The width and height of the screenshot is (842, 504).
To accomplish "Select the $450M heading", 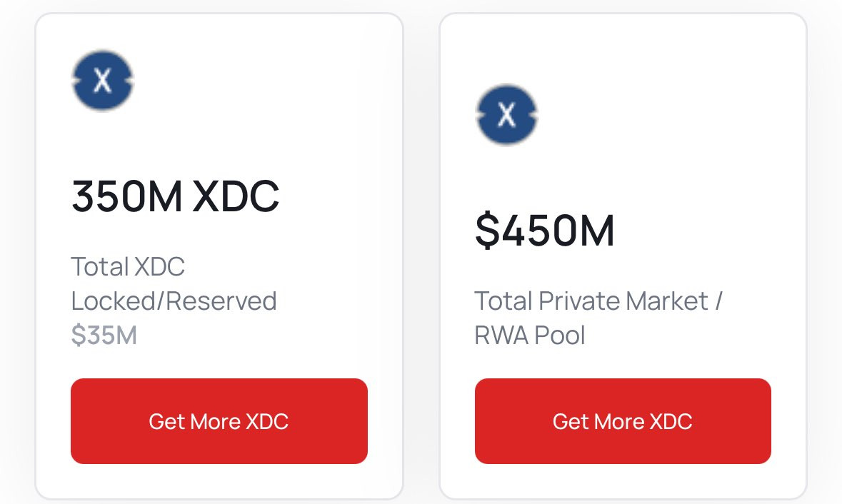I will pos(544,231).
